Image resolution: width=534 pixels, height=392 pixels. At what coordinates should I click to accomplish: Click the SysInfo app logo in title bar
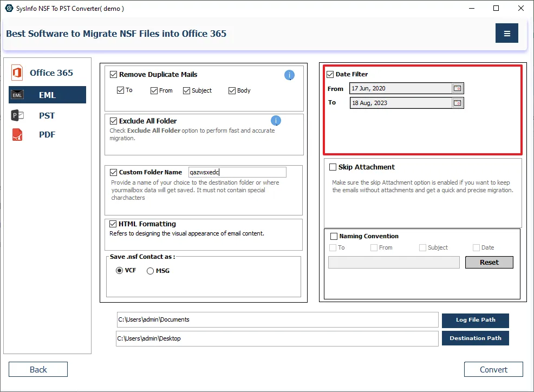point(9,8)
